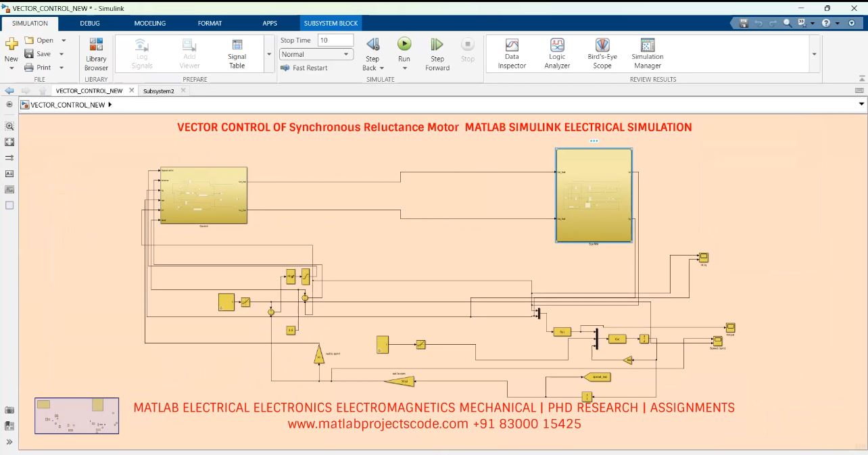The width and height of the screenshot is (868, 455).
Task: Launch the Logic Analyzer
Action: 557,53
